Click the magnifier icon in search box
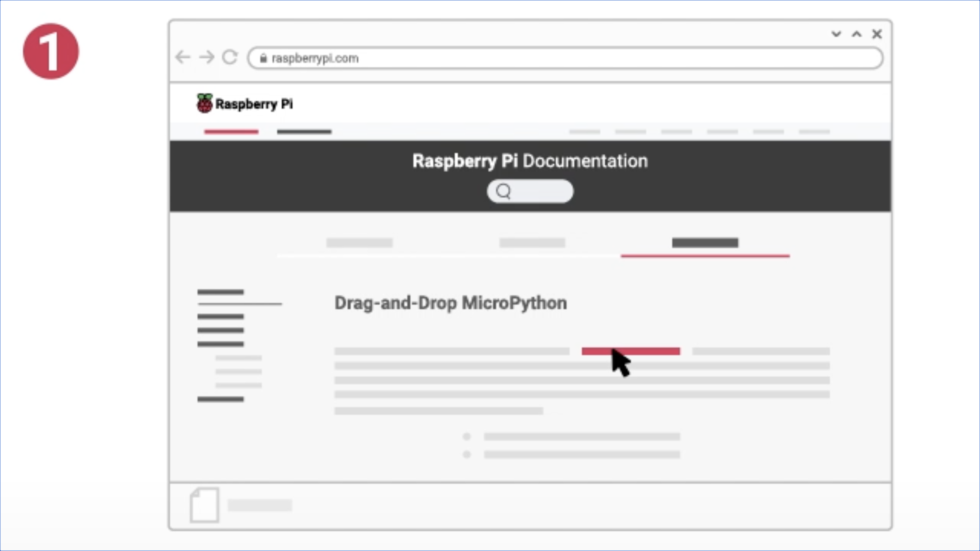 pyautogui.click(x=503, y=191)
